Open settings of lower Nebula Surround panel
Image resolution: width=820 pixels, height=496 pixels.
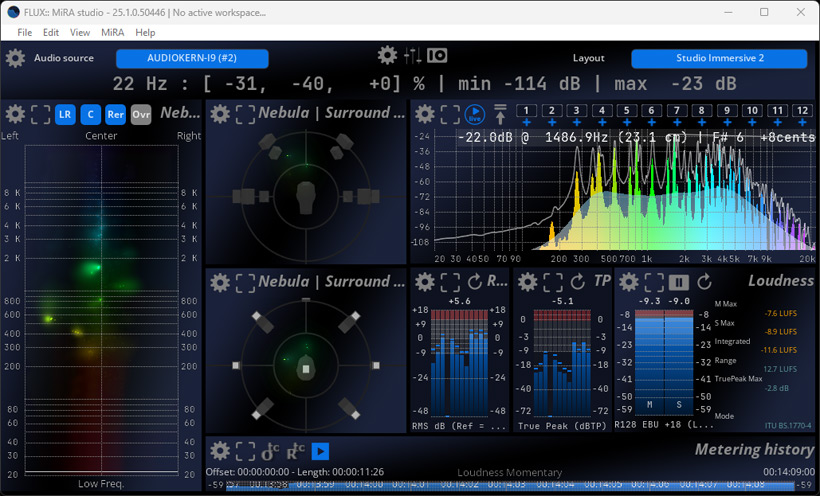coord(220,283)
